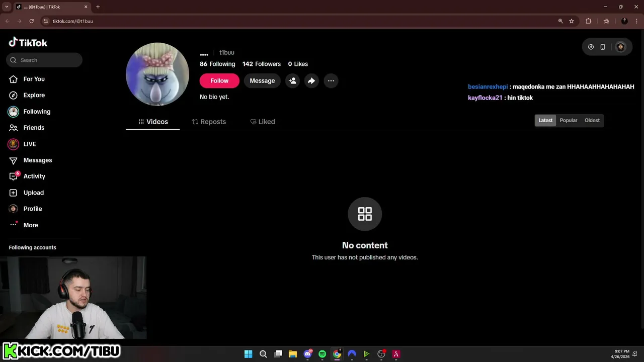Image resolution: width=644 pixels, height=362 pixels.
Task: Click the people icon beside Friends
Action: (14, 128)
